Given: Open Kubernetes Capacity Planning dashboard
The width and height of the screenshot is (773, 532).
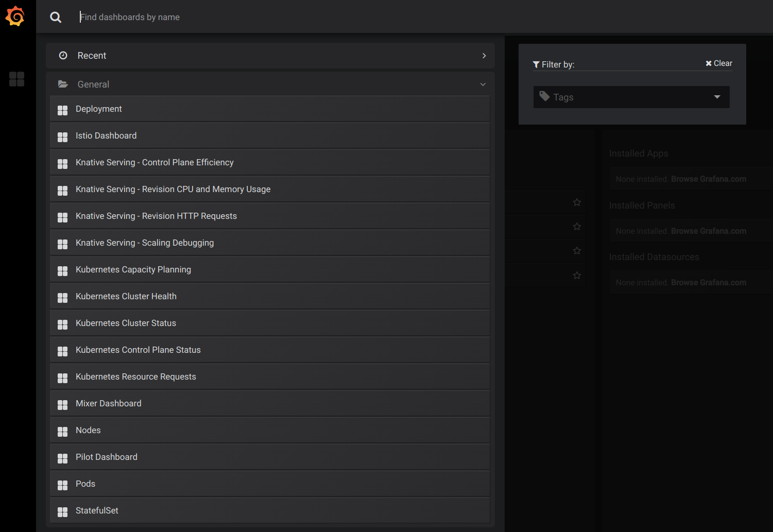Looking at the screenshot, I should (270, 270).
